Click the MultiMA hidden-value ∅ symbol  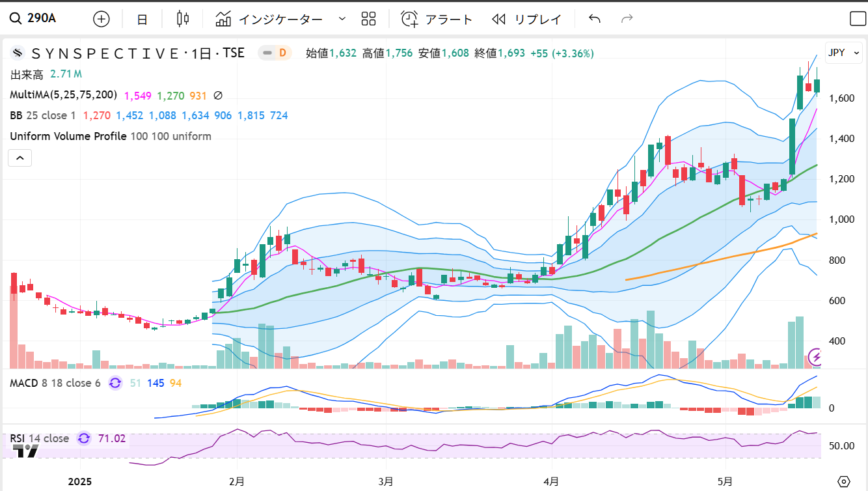pyautogui.click(x=218, y=96)
